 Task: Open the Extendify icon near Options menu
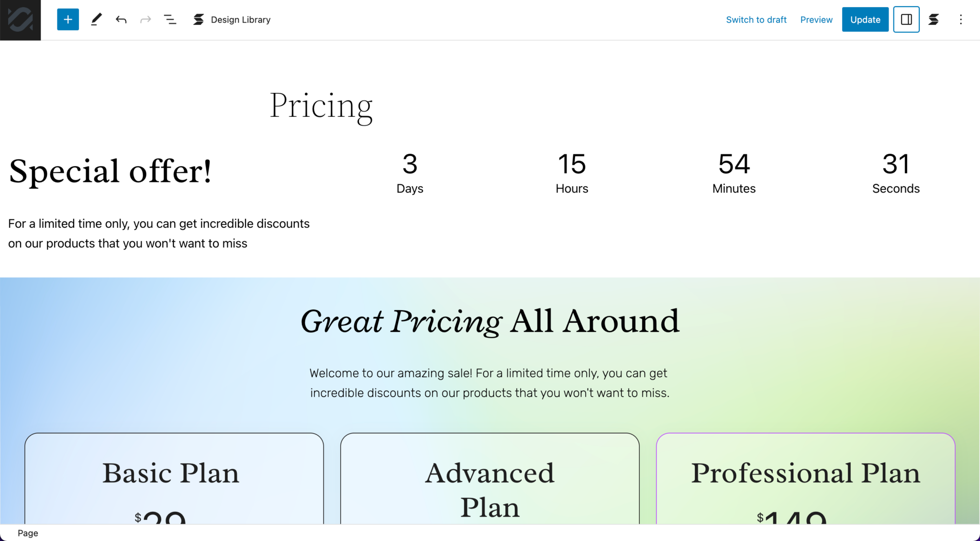point(934,19)
